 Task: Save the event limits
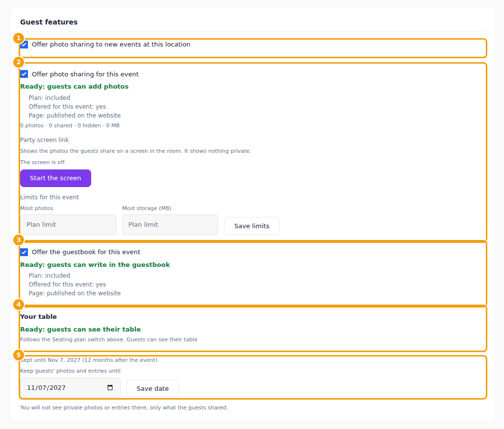(252, 226)
